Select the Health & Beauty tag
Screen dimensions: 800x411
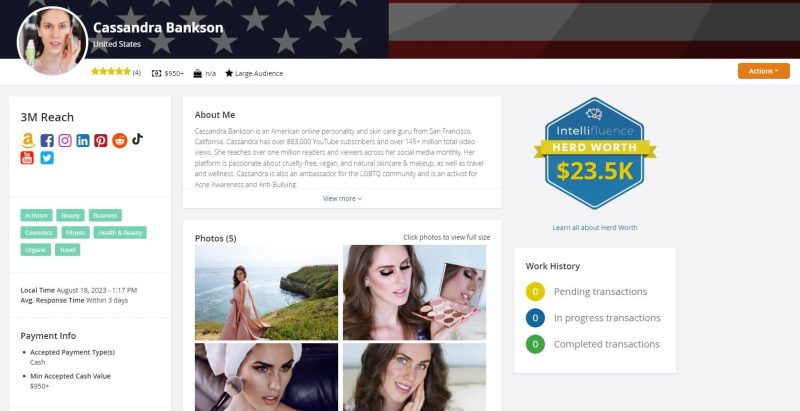[120, 233]
